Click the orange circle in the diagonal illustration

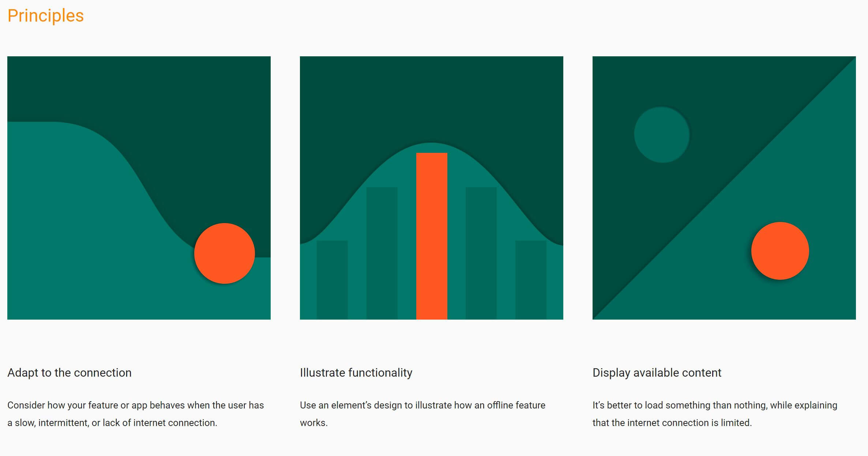[x=780, y=251]
